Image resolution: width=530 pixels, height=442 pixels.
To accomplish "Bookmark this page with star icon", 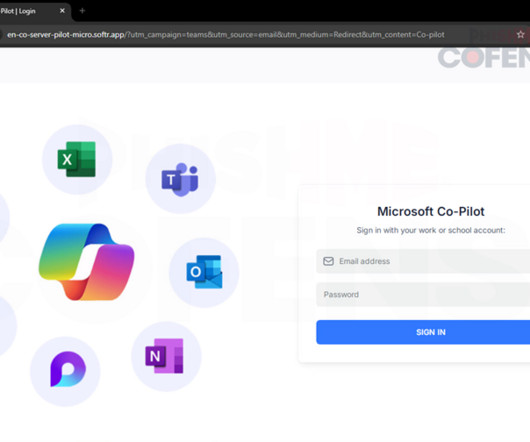I will click(521, 34).
